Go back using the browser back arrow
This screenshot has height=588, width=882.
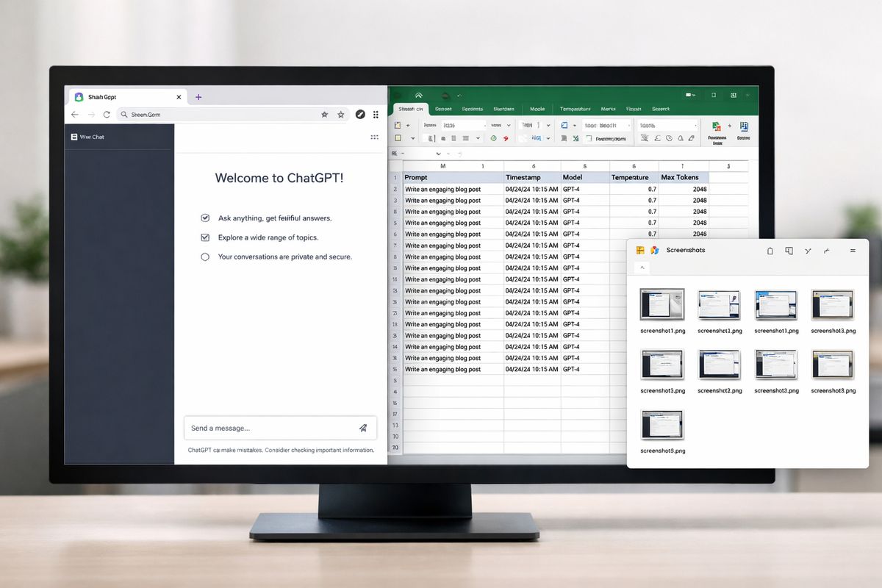75,115
